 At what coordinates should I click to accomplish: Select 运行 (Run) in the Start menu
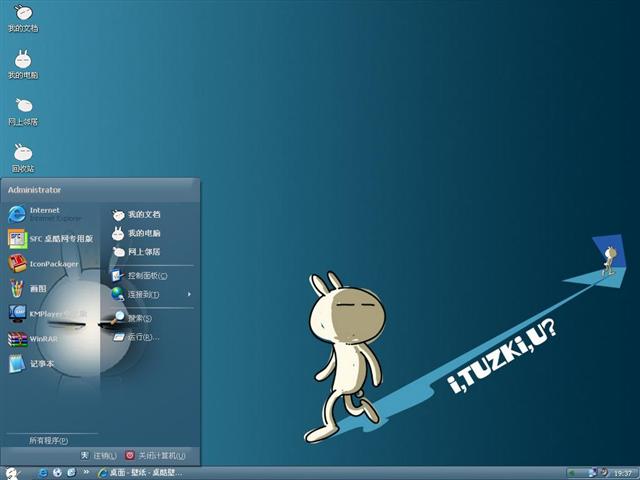pyautogui.click(x=140, y=337)
